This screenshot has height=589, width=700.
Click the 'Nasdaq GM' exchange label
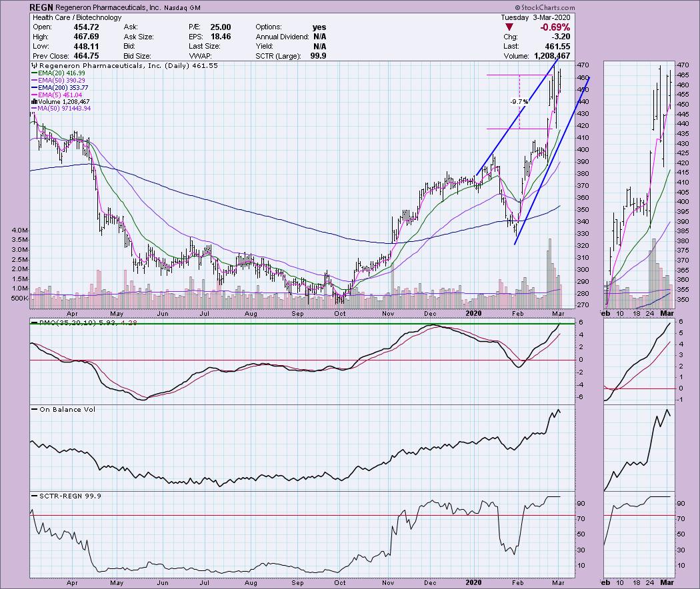coord(182,8)
